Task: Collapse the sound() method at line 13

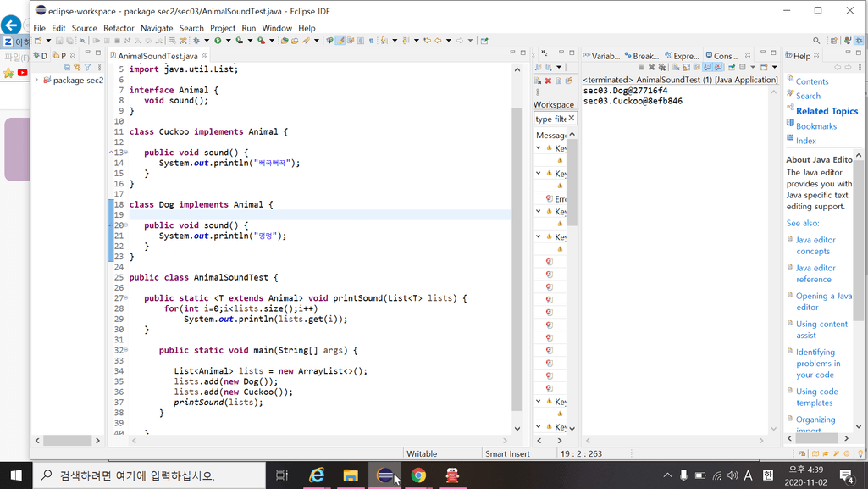Action: point(126,153)
